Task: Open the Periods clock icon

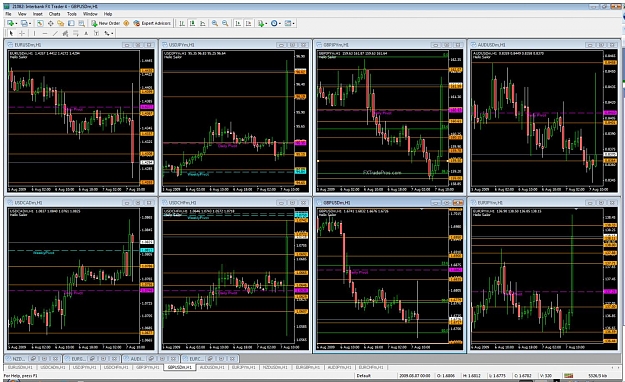Action: tap(274, 23)
